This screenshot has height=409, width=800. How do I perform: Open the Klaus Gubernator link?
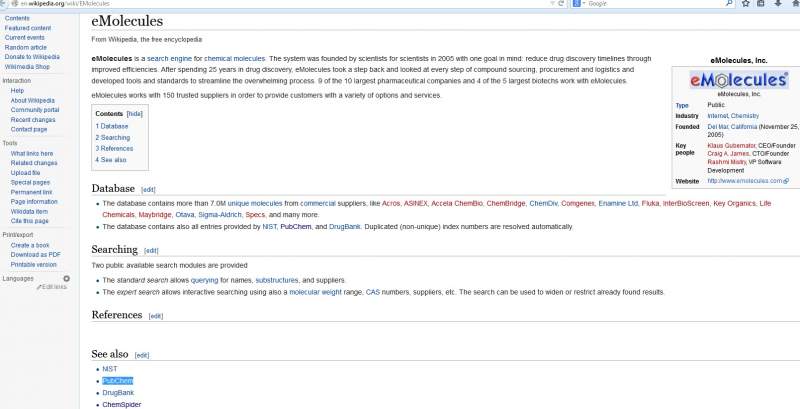(x=732, y=145)
